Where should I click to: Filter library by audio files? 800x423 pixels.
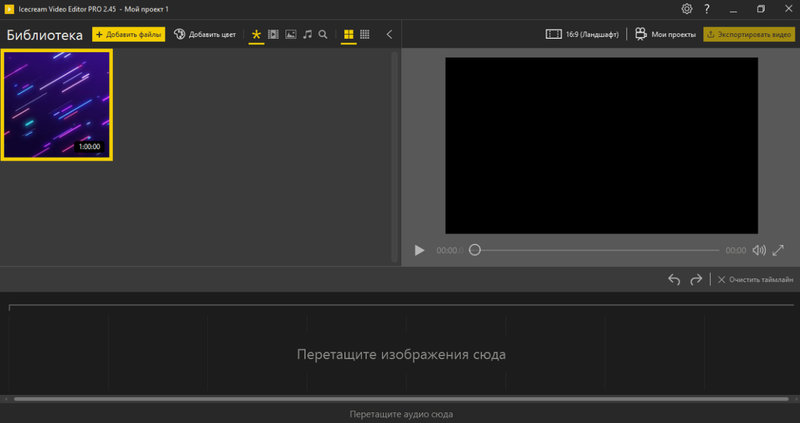[x=307, y=34]
